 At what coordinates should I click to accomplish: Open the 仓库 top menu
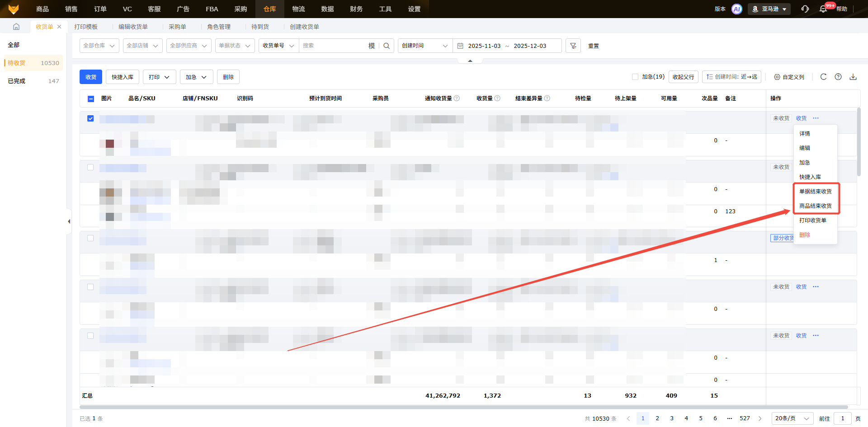(270, 9)
